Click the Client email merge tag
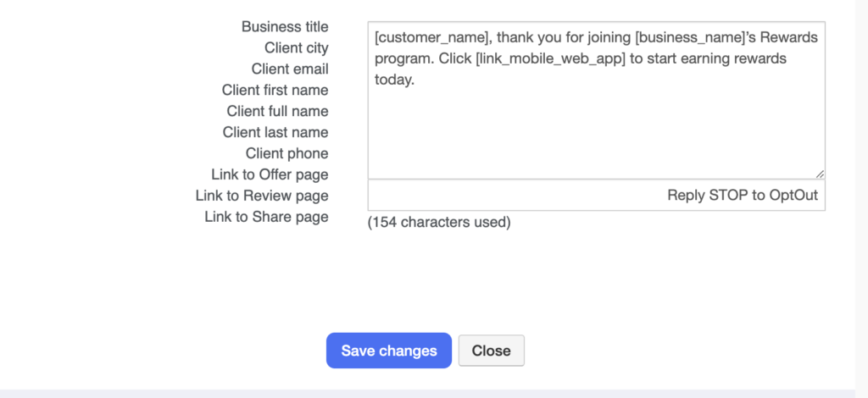This screenshot has height=398, width=868. pyautogui.click(x=290, y=69)
